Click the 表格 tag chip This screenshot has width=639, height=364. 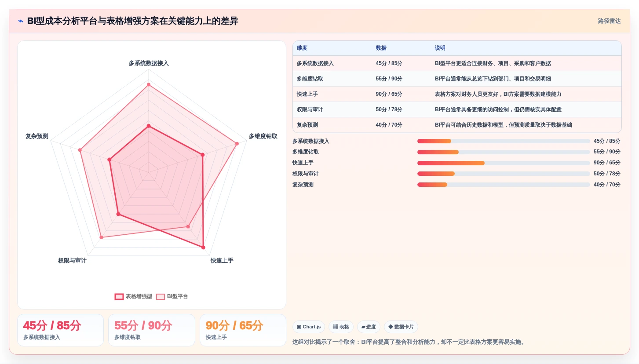tap(341, 327)
